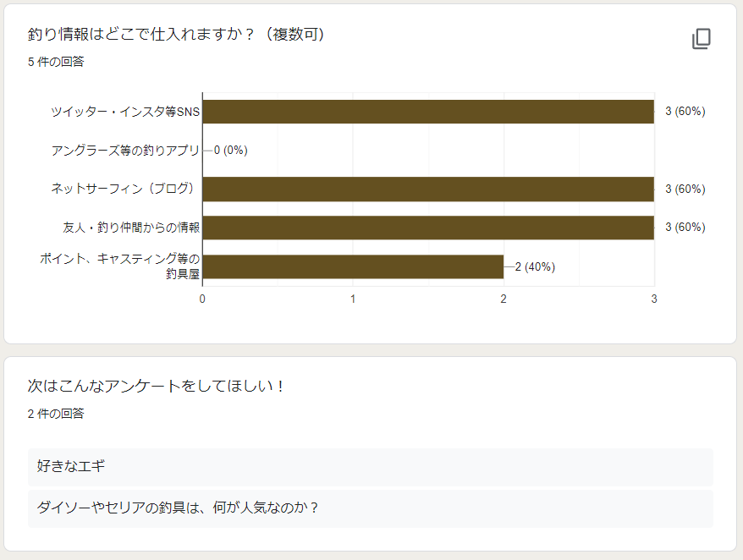Click the ダイソーやセリアの釣具は response row

coord(370,508)
